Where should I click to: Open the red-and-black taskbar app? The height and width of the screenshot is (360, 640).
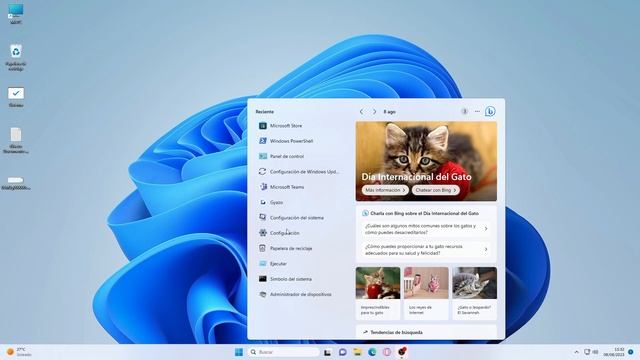coord(402,352)
